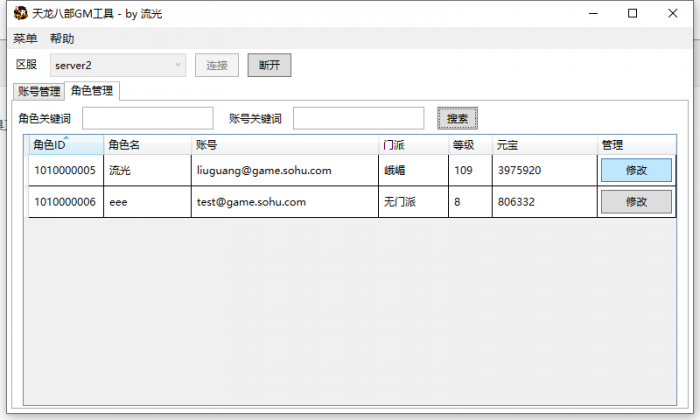Sort by 等级 column header
This screenshot has height=420, width=700.
click(470, 145)
